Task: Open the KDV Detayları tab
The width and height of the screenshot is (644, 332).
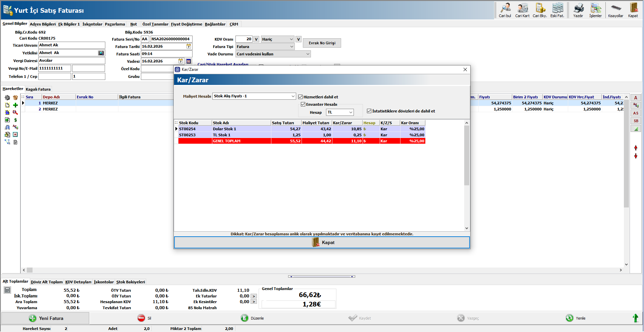Action: tap(78, 282)
